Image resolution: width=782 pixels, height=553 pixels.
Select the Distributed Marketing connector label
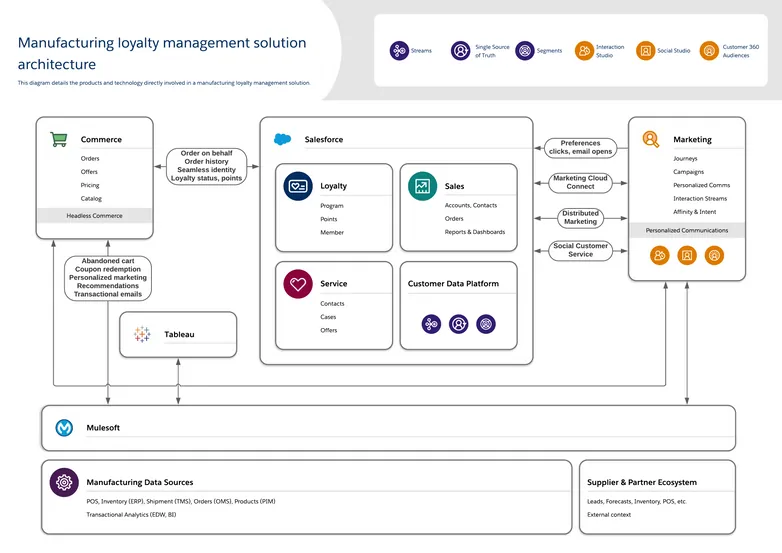(580, 217)
